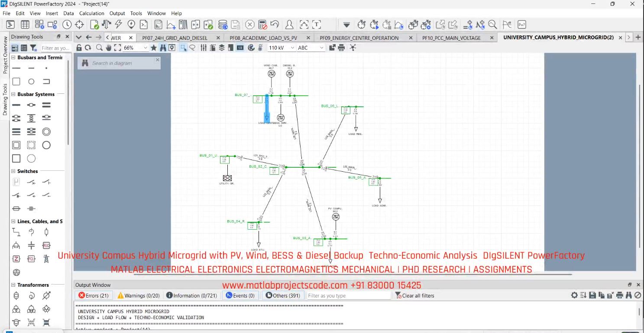Switch to PF07_24H_GRID_AND_DIESEL tab
The width and height of the screenshot is (644, 333).
[x=175, y=38]
